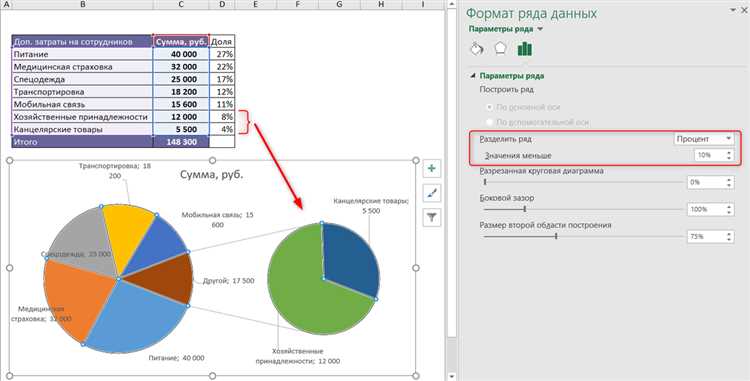Screen dimensions: 750x381
Task: Click the pie explosion slider handle
Action: click(485, 182)
